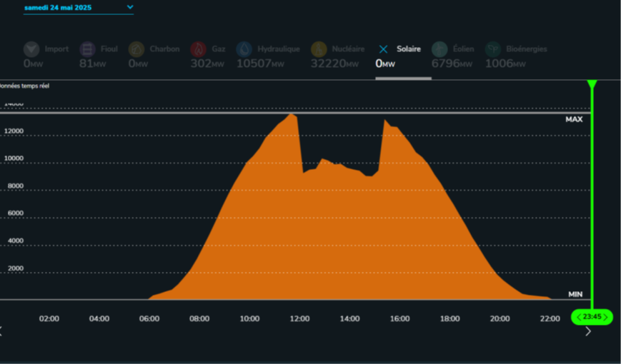621x364 pixels.
Task: Open the date dropdown chevron
Action: pos(130,7)
